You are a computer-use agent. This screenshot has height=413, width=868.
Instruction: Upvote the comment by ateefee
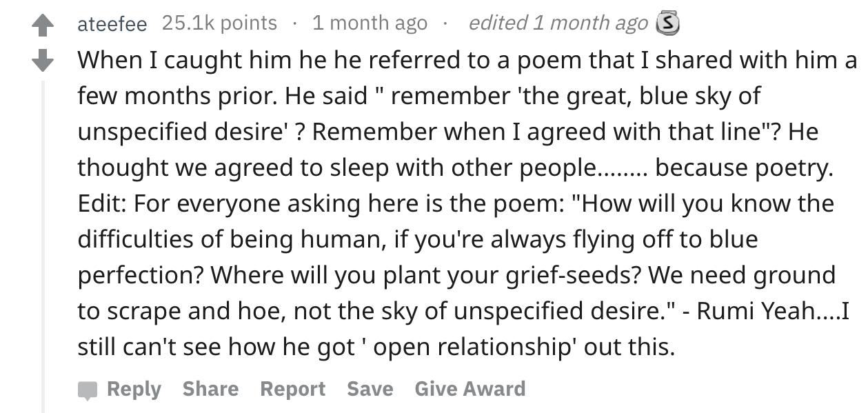43,27
